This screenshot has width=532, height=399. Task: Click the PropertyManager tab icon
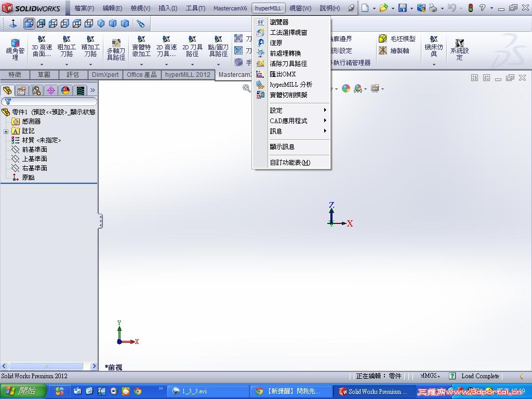click(22, 90)
